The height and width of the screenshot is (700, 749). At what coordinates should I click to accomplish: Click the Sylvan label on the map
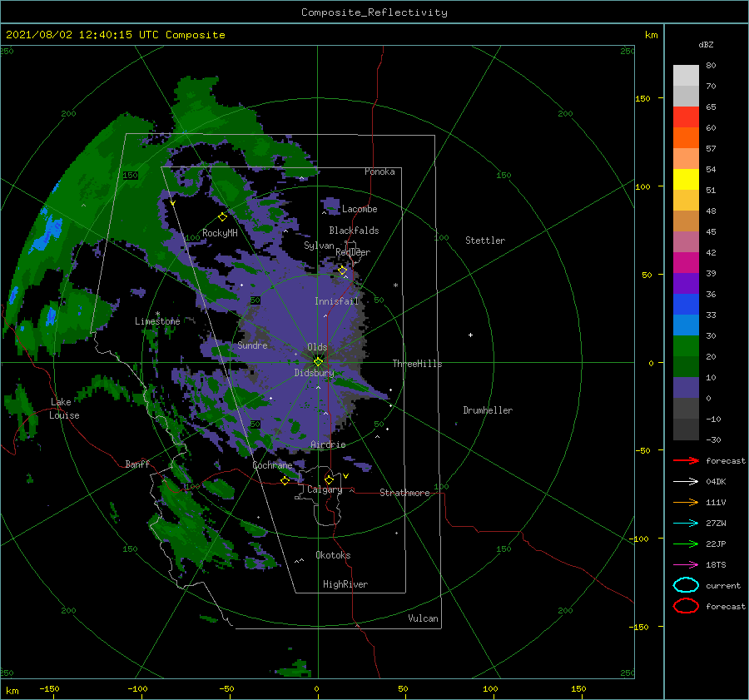pos(319,246)
